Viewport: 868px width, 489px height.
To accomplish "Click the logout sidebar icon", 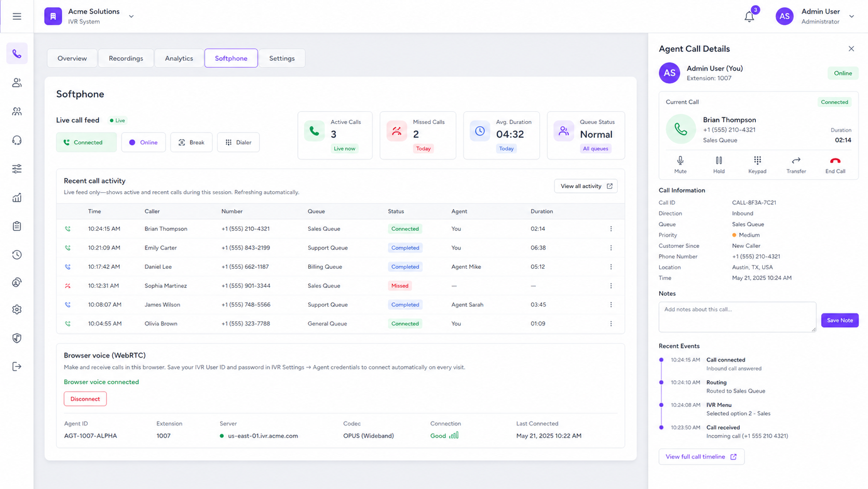I will pyautogui.click(x=17, y=367).
